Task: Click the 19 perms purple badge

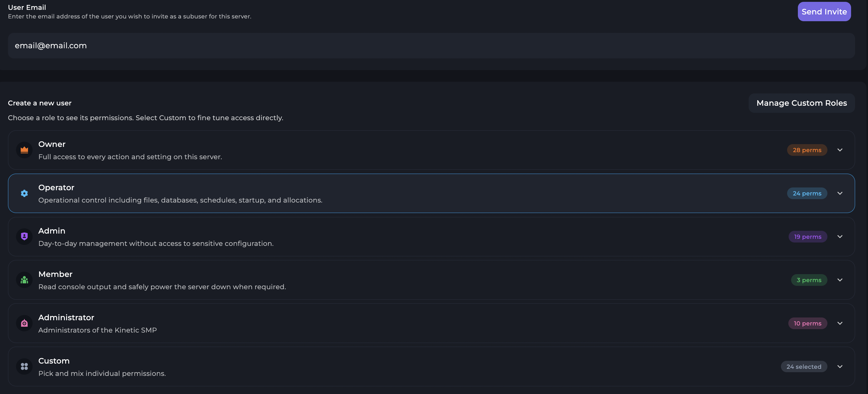Action: click(807, 236)
